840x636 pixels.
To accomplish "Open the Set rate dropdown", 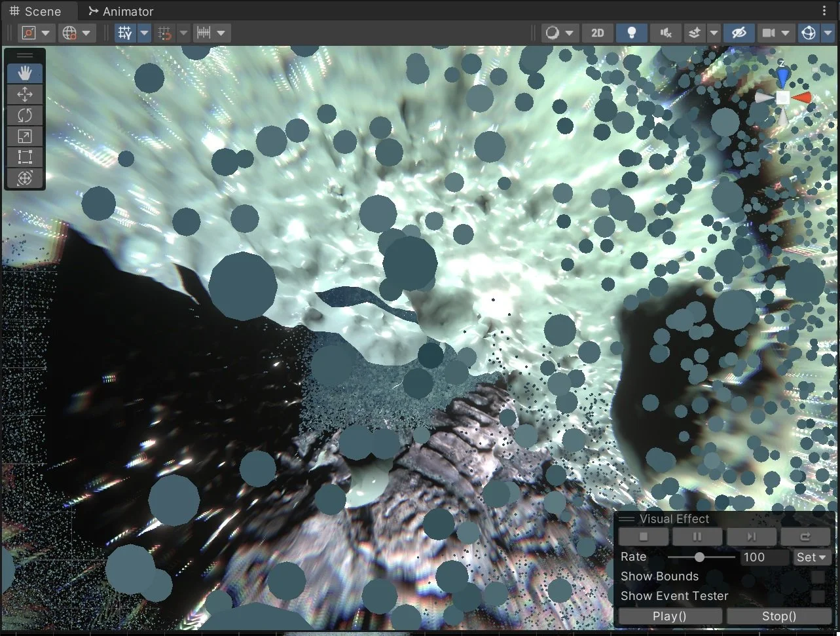I will (x=812, y=557).
